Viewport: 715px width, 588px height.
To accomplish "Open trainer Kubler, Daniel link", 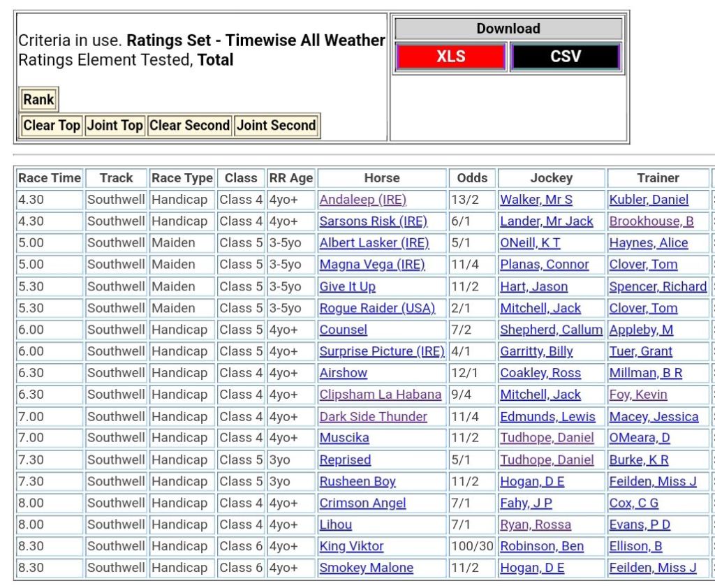I will [649, 200].
